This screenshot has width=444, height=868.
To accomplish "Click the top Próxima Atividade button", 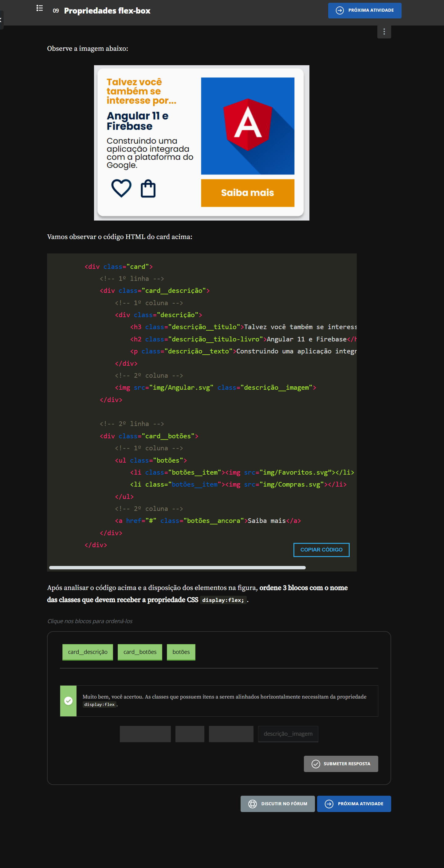I will (364, 10).
